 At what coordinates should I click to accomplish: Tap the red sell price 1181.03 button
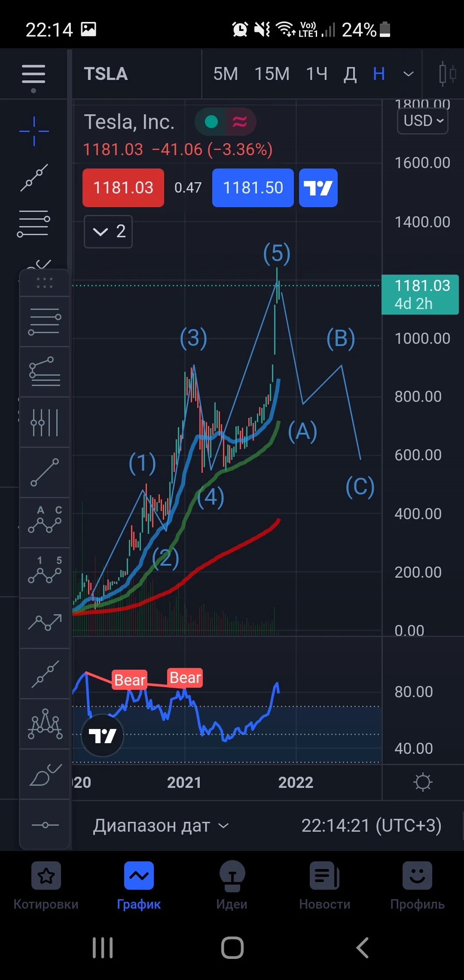coord(123,188)
